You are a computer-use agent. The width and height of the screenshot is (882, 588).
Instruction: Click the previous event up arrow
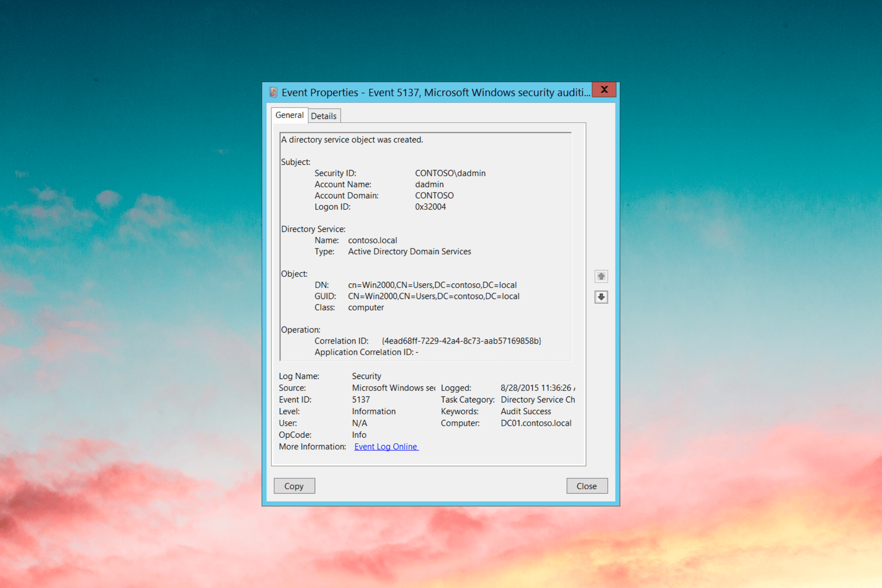click(601, 276)
